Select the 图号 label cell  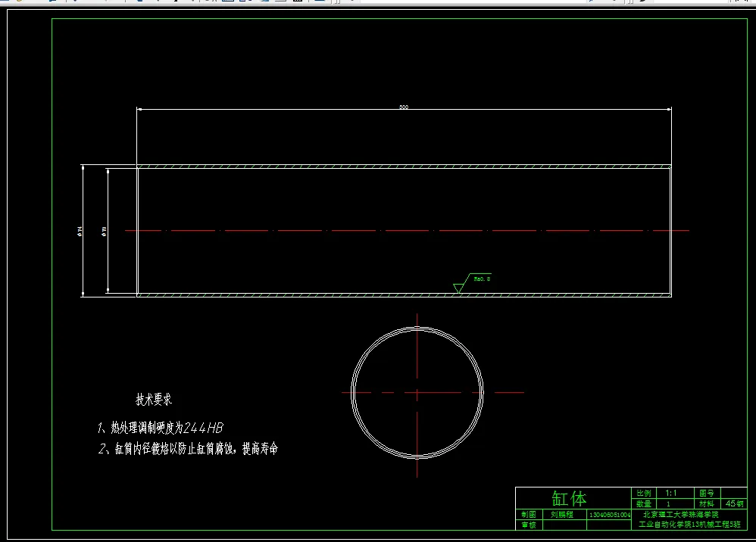(x=707, y=493)
